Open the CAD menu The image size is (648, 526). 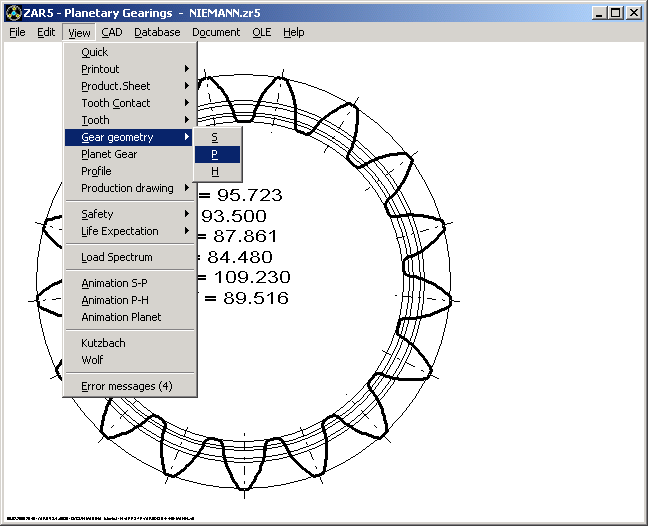112,32
